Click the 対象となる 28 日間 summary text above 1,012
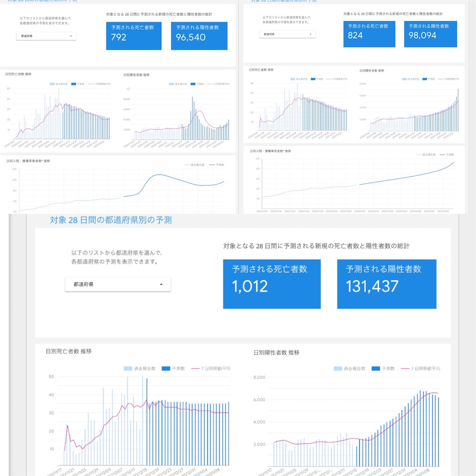This screenshot has width=476, height=476. [316, 246]
